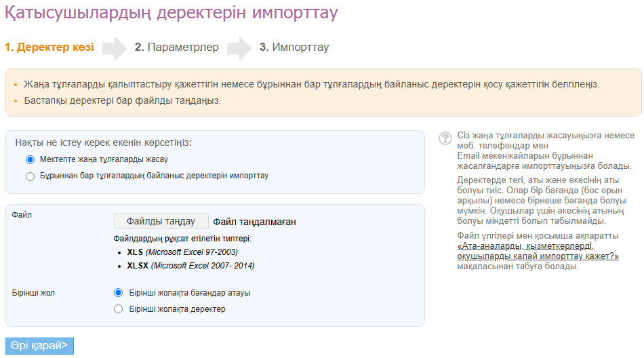Click the arrow after the Деректер көзі step
The height and width of the screenshot is (358, 644).
tap(115, 47)
